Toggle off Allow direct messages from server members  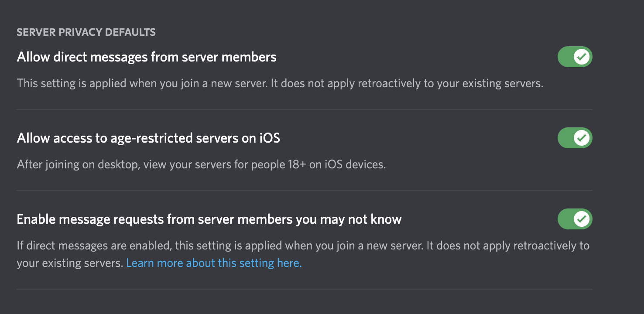pyautogui.click(x=575, y=57)
